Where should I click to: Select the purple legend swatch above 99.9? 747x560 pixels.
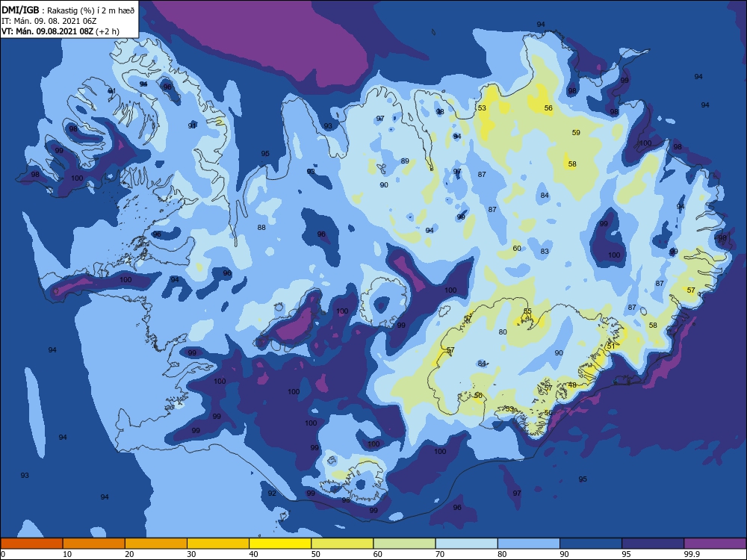coord(715,544)
